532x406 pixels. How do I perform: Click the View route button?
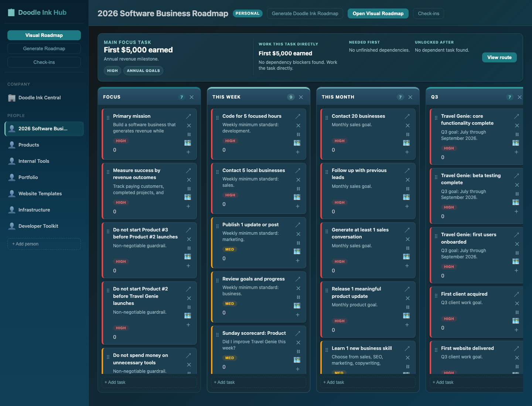(x=499, y=57)
